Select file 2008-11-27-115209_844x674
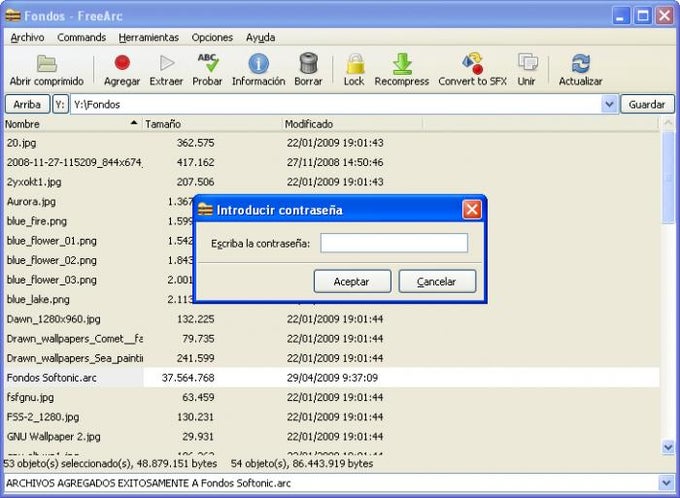The width and height of the screenshot is (680, 498). tap(74, 163)
